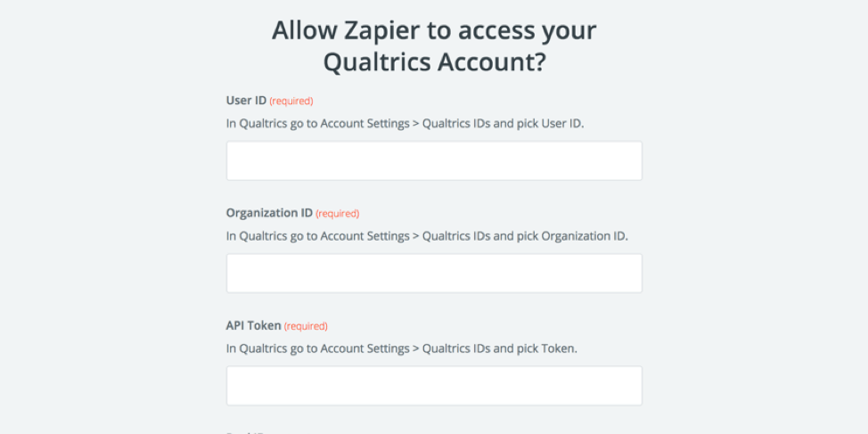This screenshot has width=868, height=434.
Task: Select the API Token input field
Action: (x=434, y=386)
